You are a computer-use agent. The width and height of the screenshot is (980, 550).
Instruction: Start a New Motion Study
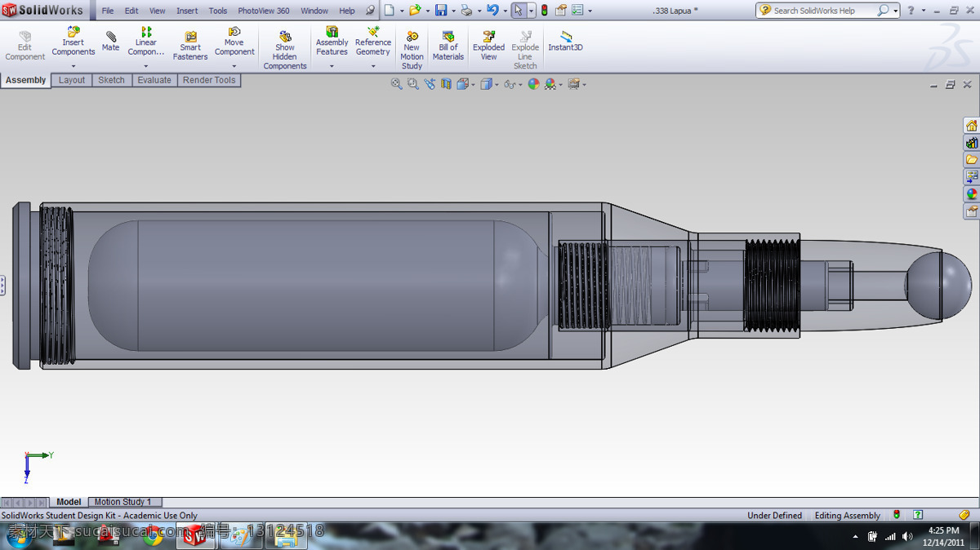tap(412, 51)
